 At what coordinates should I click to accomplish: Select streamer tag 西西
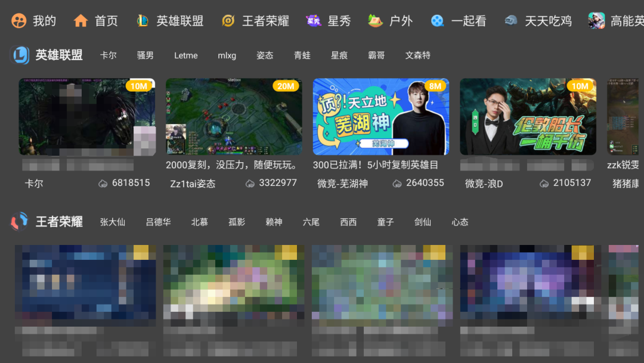pyautogui.click(x=348, y=222)
